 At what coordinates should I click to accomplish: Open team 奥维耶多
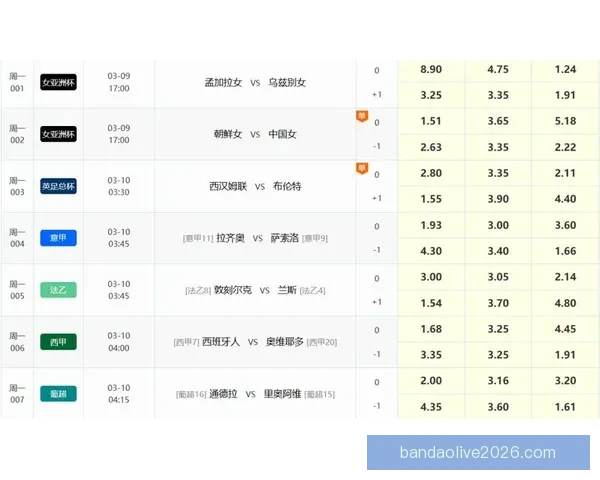tap(285, 342)
